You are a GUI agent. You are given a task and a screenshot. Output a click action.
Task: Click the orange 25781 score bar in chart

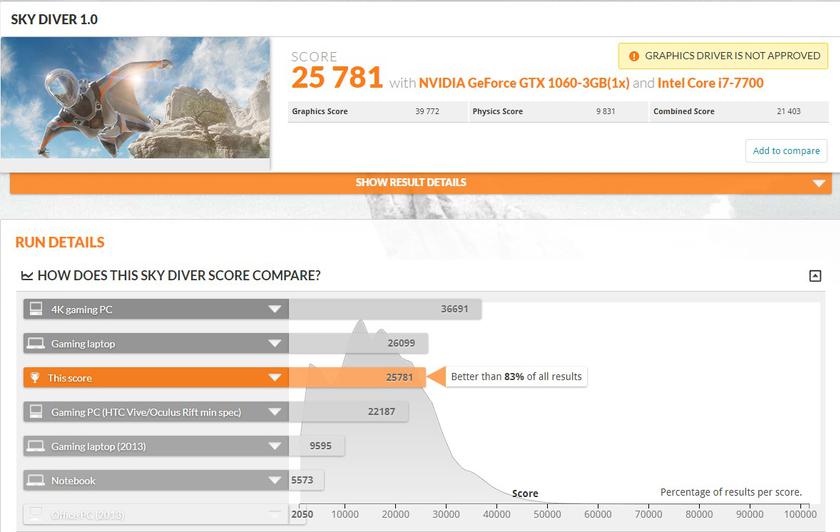[x=357, y=377]
